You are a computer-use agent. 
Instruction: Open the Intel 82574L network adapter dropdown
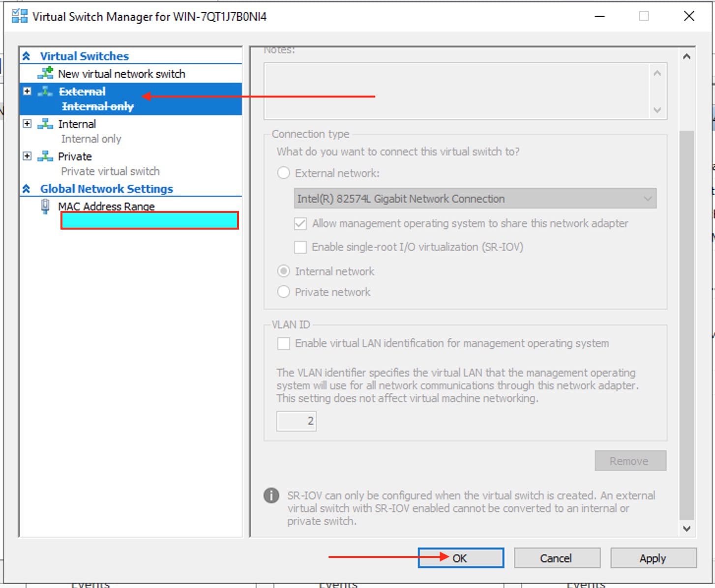(475, 199)
